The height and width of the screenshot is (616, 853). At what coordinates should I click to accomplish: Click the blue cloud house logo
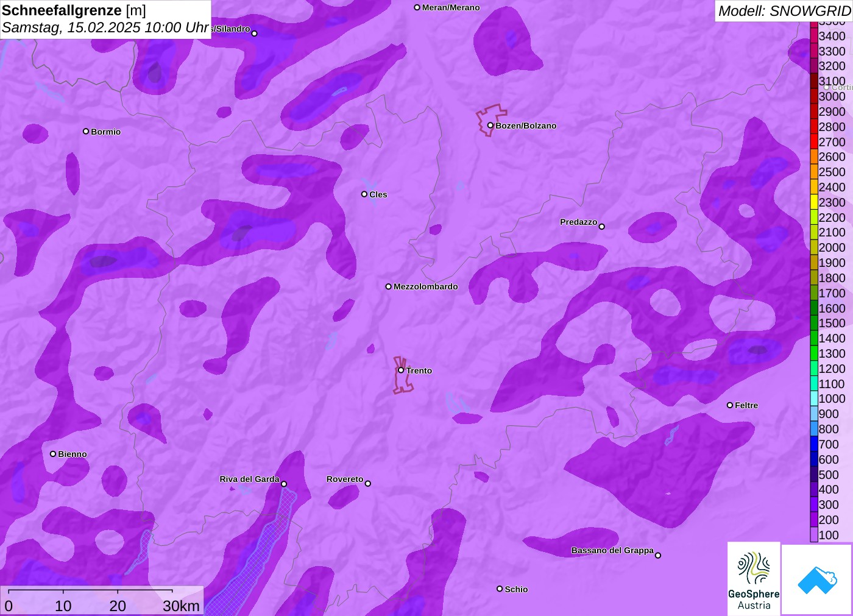(816, 579)
